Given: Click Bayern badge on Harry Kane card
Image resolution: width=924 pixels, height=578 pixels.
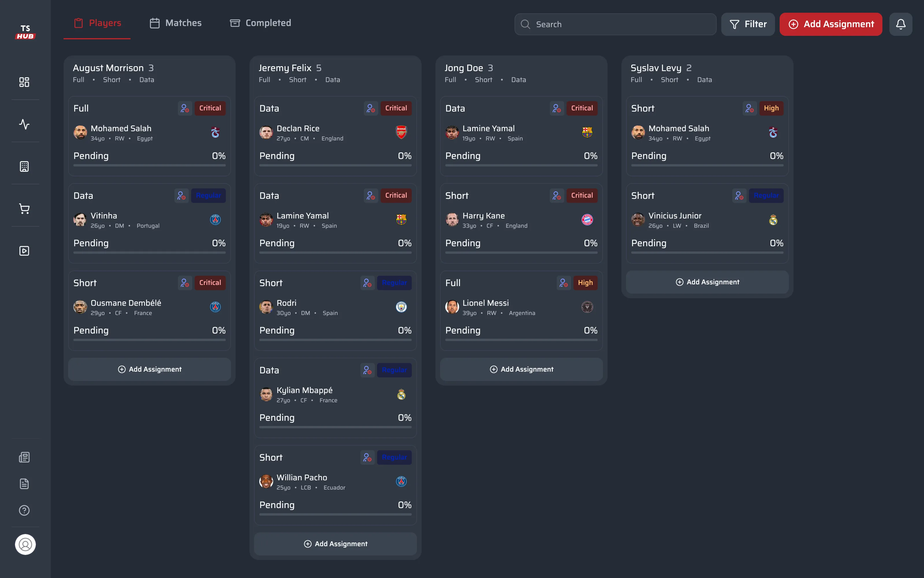Looking at the screenshot, I should point(587,219).
